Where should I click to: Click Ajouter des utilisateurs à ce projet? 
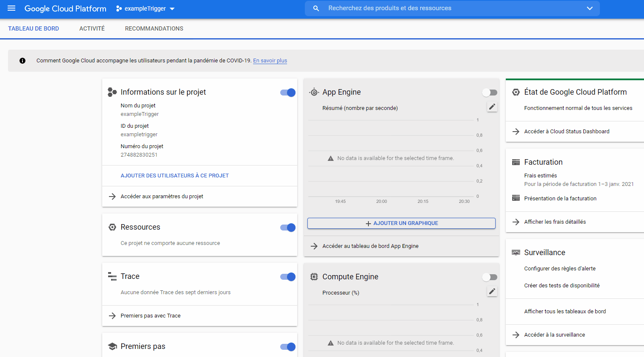coord(175,176)
